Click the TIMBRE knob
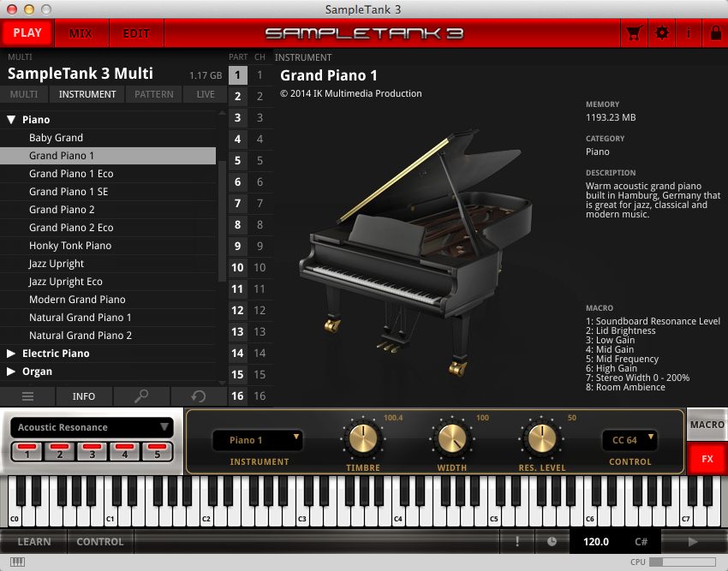 coord(363,438)
